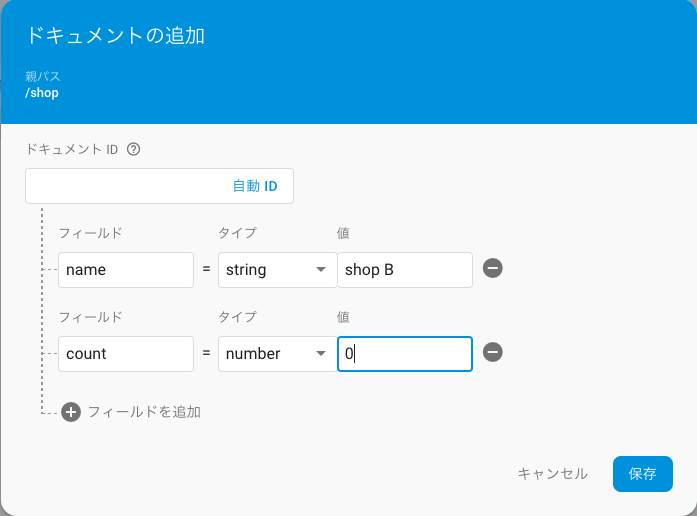Click キャンセル to dismiss dialog
697x516 pixels.
tap(553, 474)
